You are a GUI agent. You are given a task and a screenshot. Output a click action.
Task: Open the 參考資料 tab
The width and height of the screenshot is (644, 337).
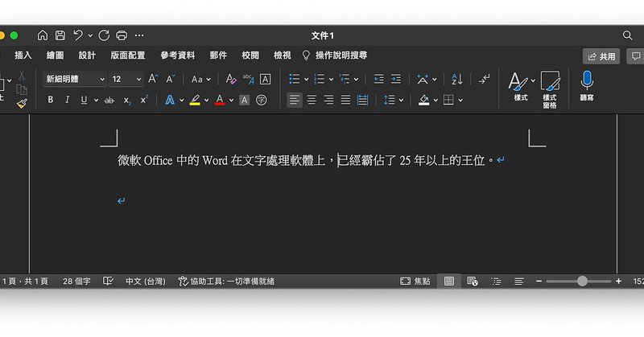pyautogui.click(x=177, y=55)
